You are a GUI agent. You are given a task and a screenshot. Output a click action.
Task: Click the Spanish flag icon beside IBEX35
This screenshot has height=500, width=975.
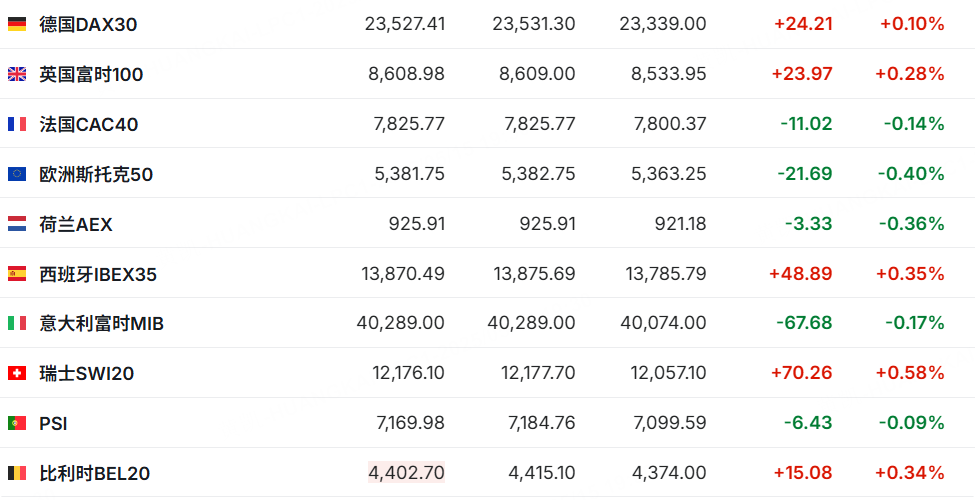click(x=17, y=274)
